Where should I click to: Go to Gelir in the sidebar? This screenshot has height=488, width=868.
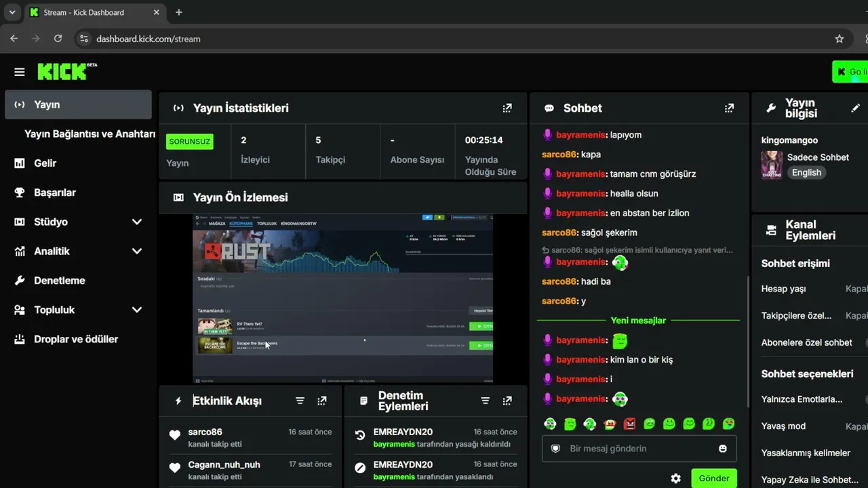tap(78, 163)
